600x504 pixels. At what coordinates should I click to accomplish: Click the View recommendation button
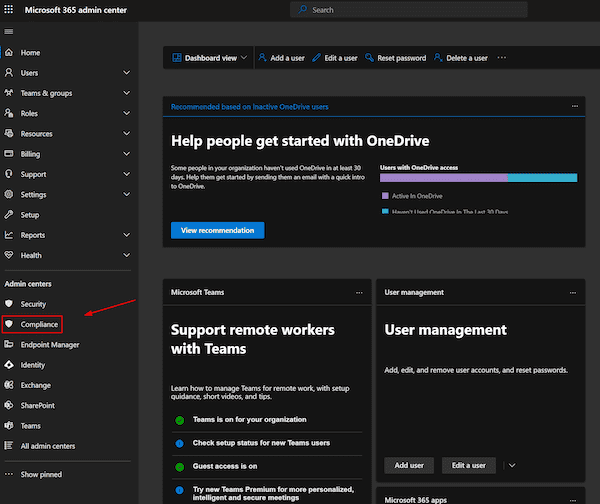217,230
